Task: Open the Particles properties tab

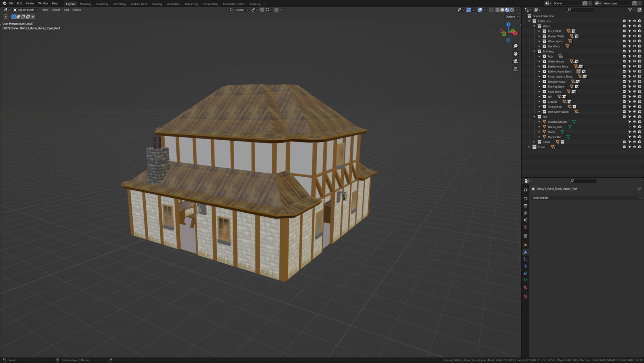Action: tap(525, 259)
